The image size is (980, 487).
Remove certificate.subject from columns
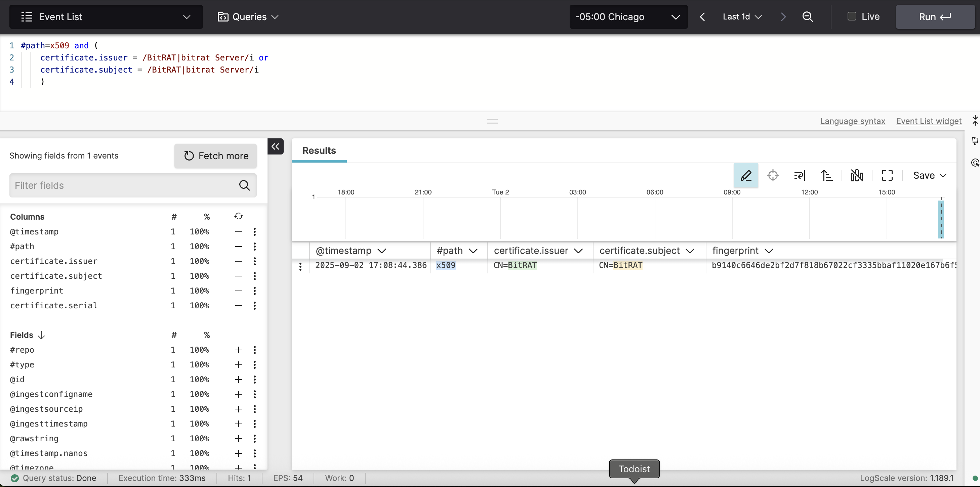[x=239, y=276]
